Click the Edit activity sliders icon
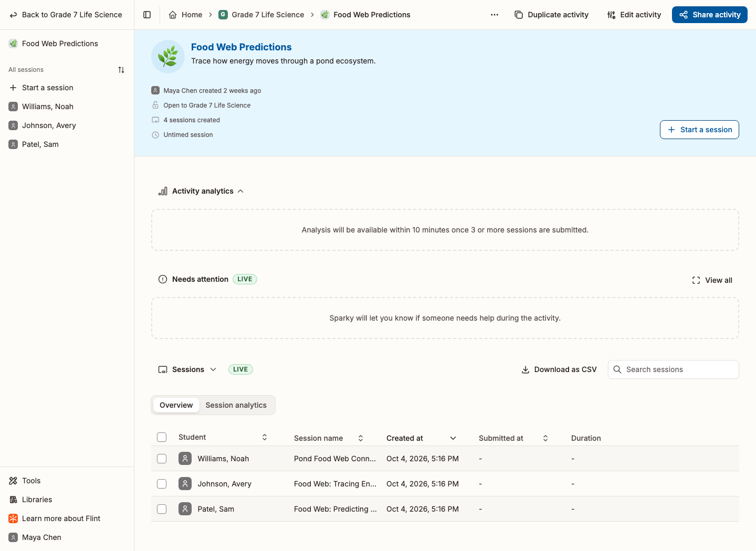 click(x=611, y=15)
